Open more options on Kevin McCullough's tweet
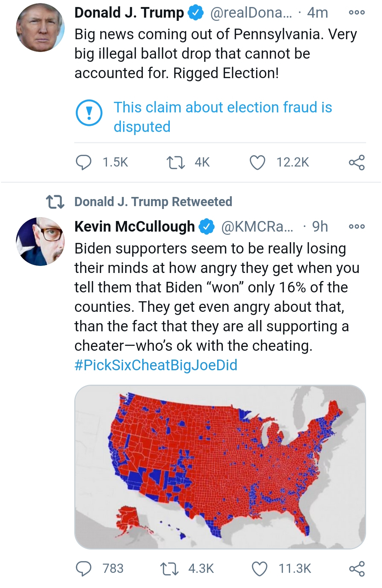Screen dimensions: 382x588 (356, 227)
